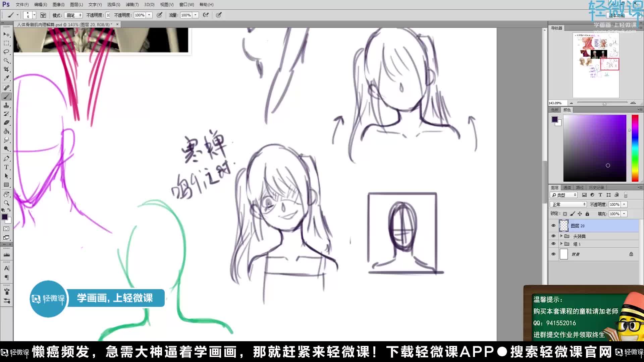Click the lock transparent pixels icon in Layers panel
The height and width of the screenshot is (362, 644).
click(x=565, y=214)
